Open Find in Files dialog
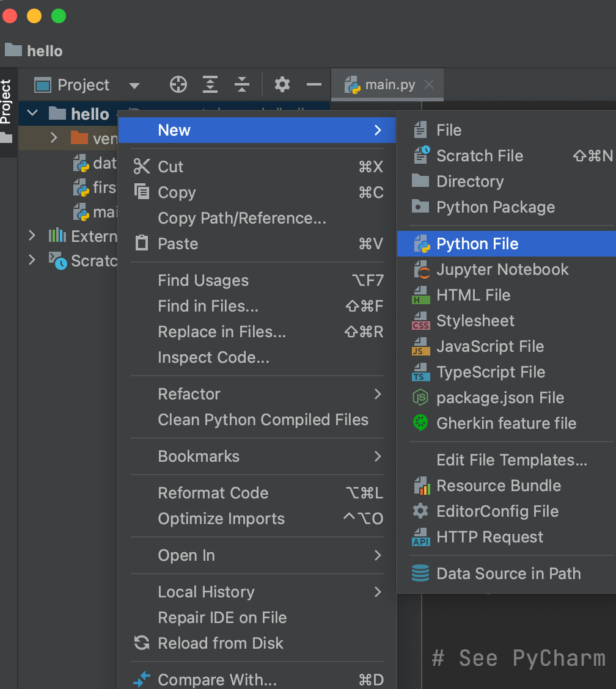The image size is (616, 689). click(257, 306)
